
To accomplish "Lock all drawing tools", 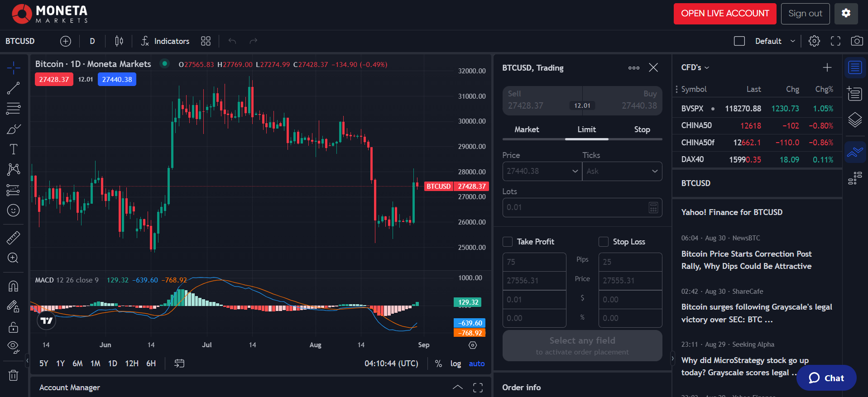I will (x=14, y=327).
